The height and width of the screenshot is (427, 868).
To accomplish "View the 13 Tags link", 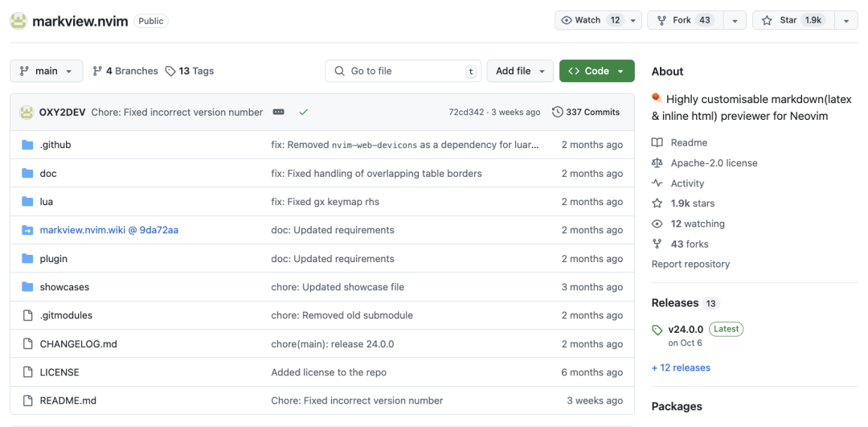I will click(x=190, y=71).
